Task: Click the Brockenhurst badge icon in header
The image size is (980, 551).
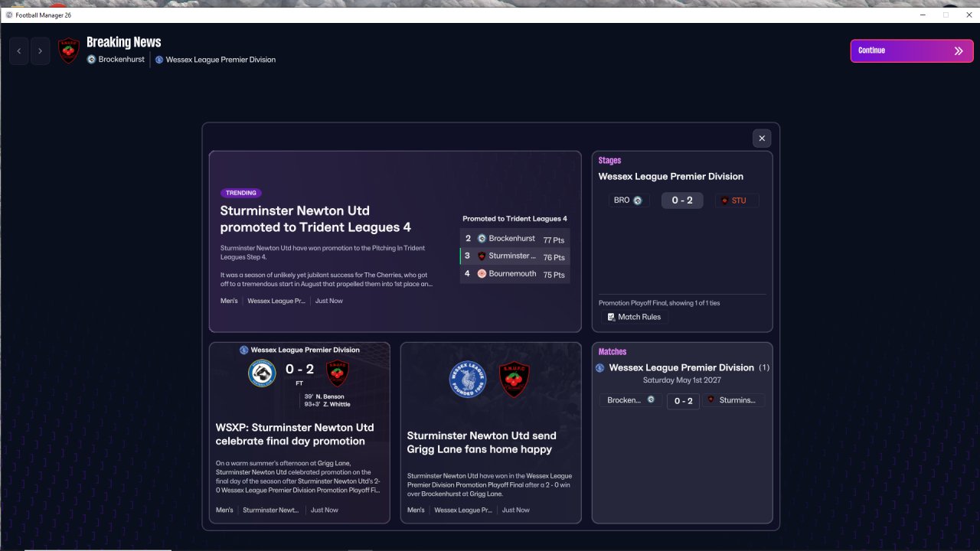Action: click(91, 60)
